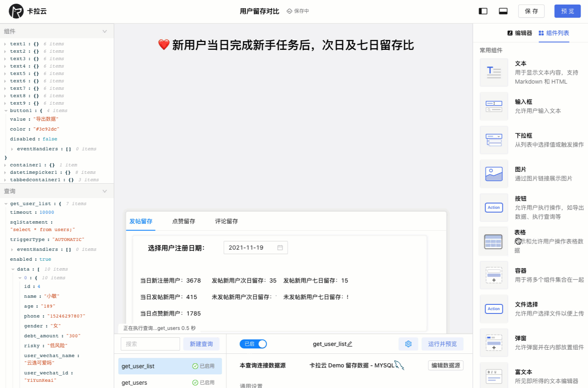Screen dimensions: 588x388
Task: Disable the 已启 query toggle
Action: pos(253,344)
